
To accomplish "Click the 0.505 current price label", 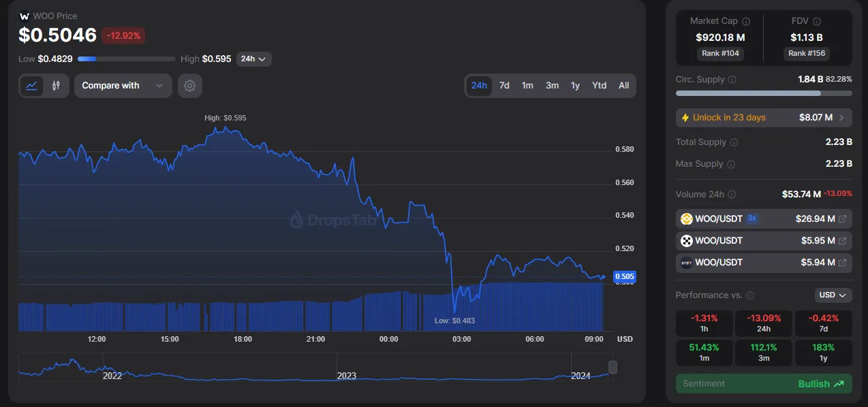I will (x=625, y=276).
